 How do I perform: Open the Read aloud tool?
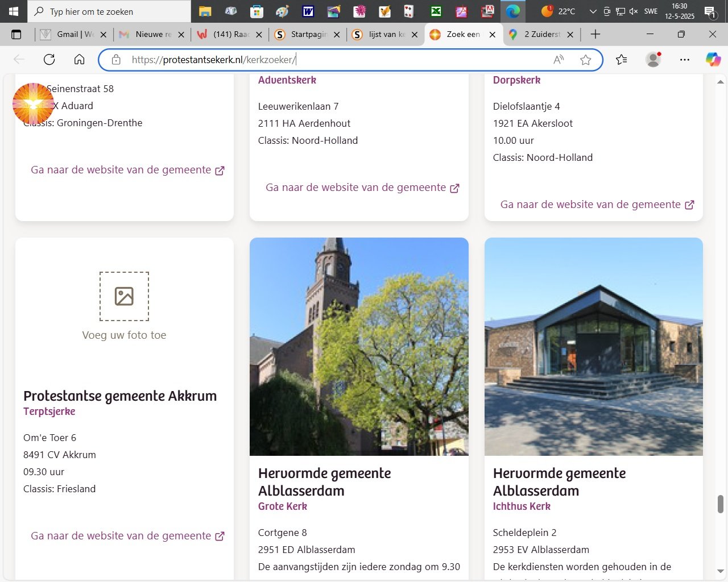(559, 60)
